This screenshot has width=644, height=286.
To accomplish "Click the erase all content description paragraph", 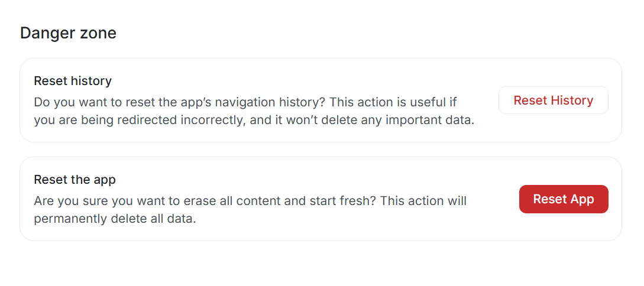I will [x=250, y=210].
